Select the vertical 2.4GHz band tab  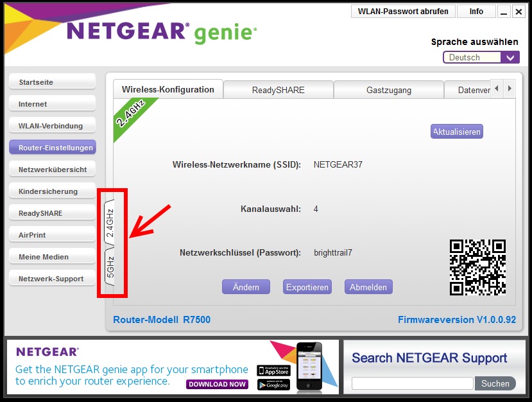[x=110, y=222]
